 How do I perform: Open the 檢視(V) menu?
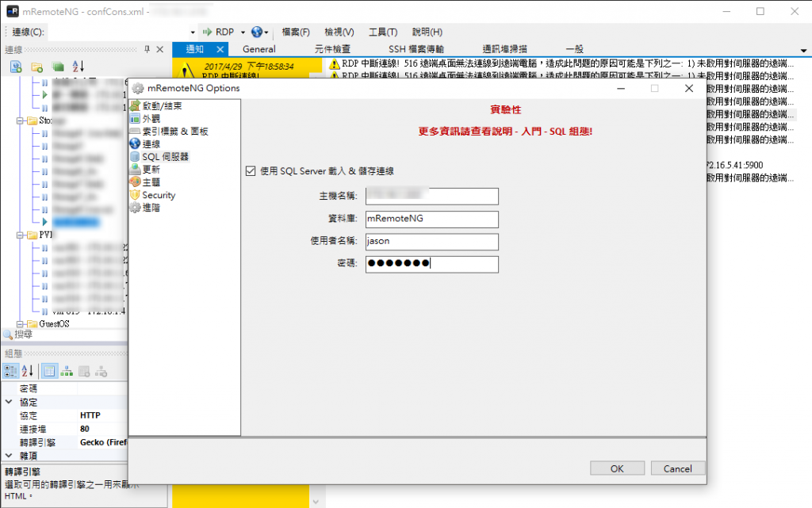pyautogui.click(x=339, y=32)
